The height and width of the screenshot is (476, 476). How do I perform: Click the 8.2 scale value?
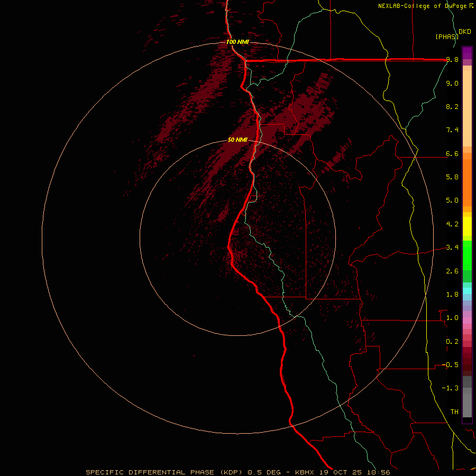coord(452,106)
